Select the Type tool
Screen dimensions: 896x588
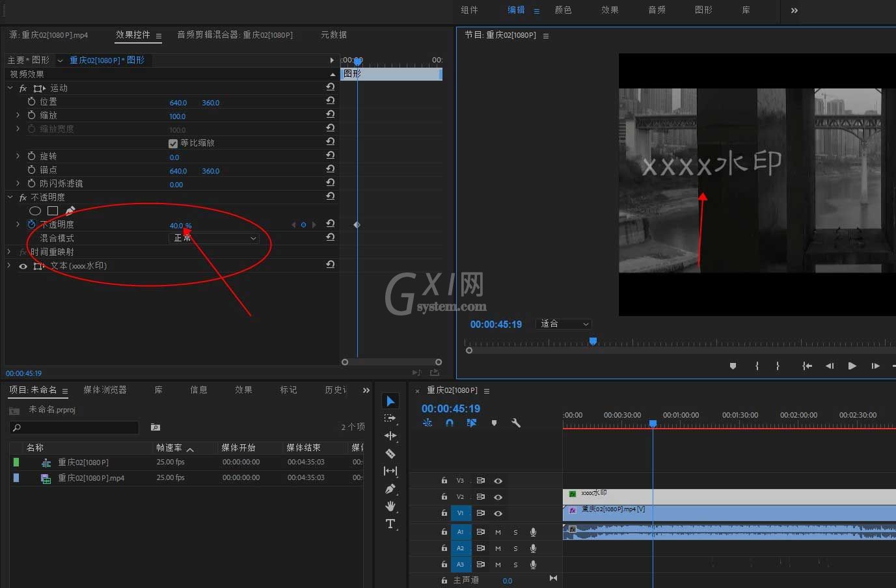point(390,524)
